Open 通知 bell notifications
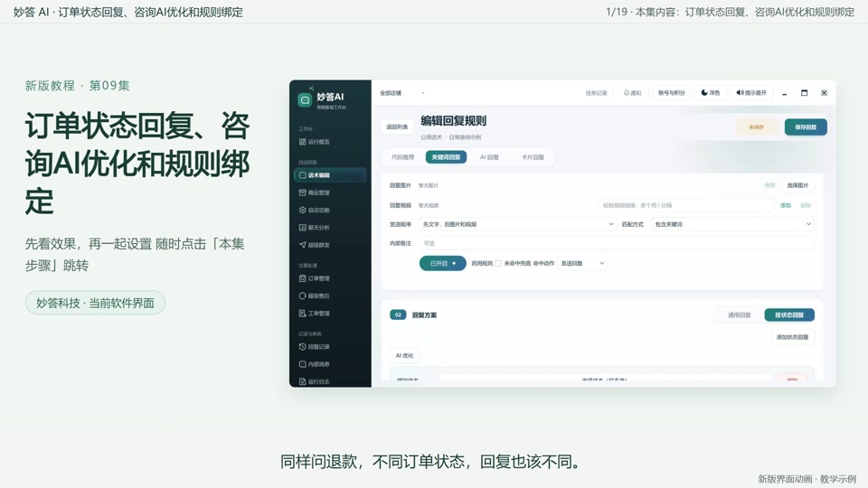868x488 pixels. coord(632,93)
